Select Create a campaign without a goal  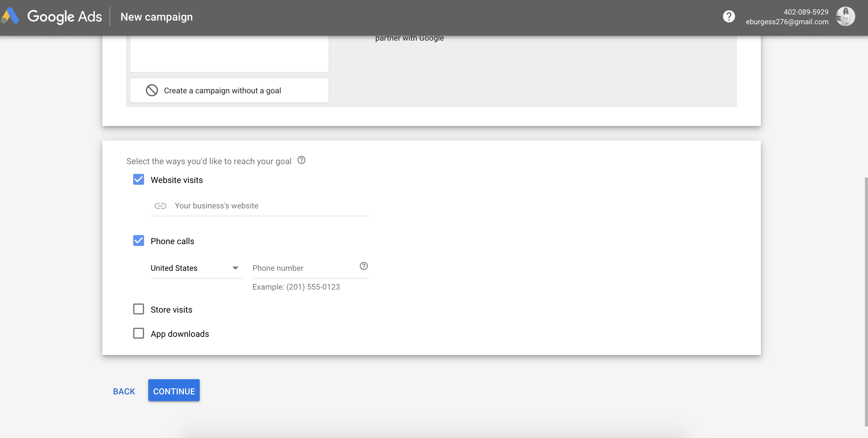click(x=229, y=90)
